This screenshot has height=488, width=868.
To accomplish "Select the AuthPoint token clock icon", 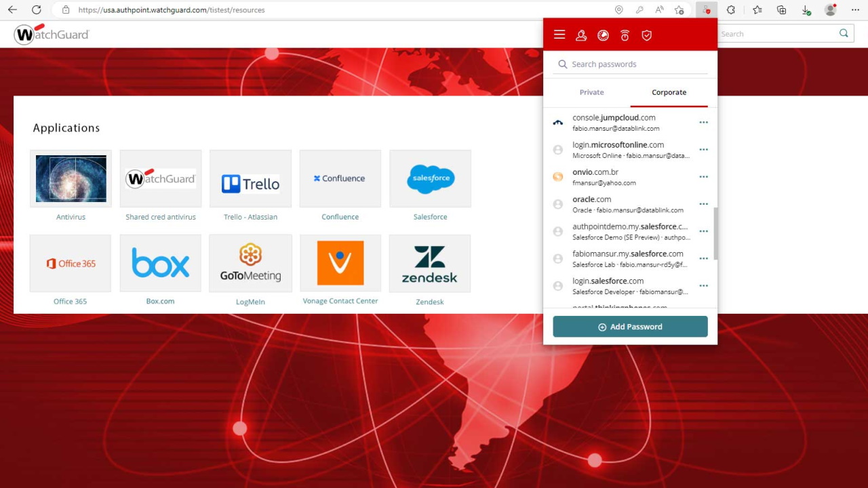I will (603, 35).
